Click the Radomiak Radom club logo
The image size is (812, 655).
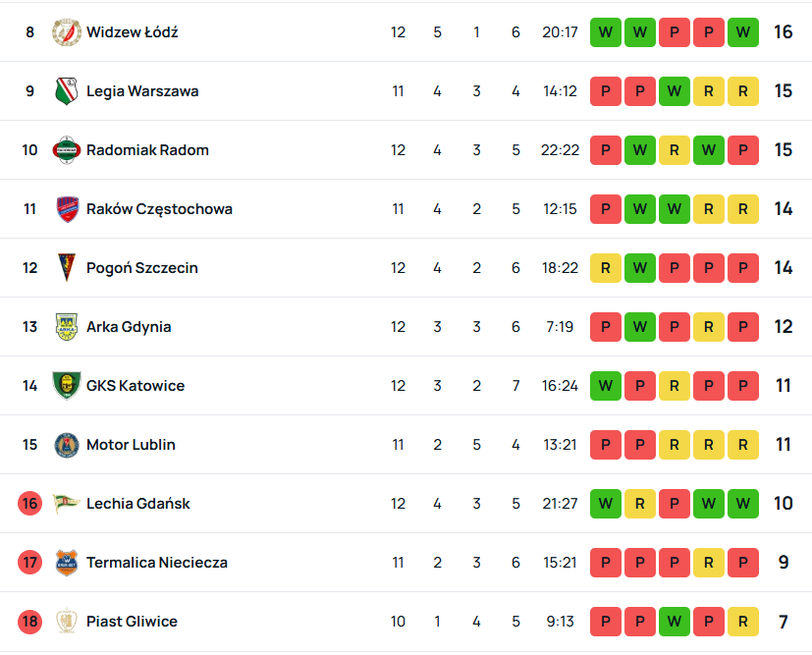(x=66, y=150)
